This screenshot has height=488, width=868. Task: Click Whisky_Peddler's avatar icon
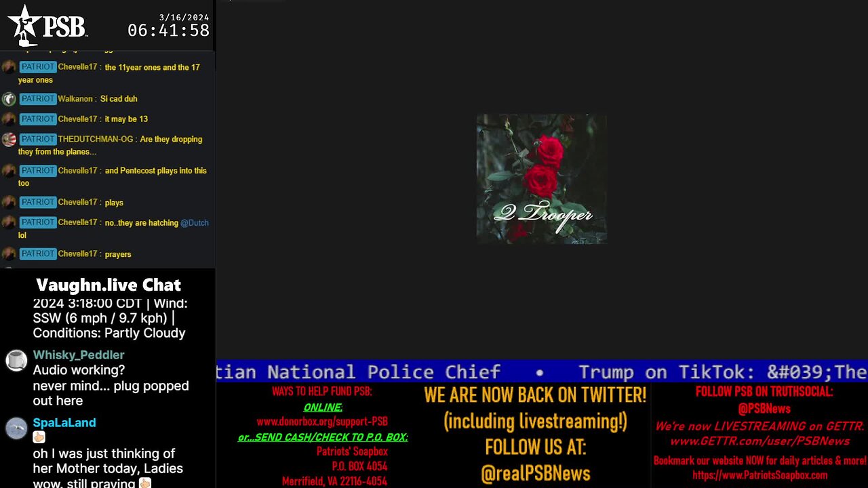coord(16,361)
